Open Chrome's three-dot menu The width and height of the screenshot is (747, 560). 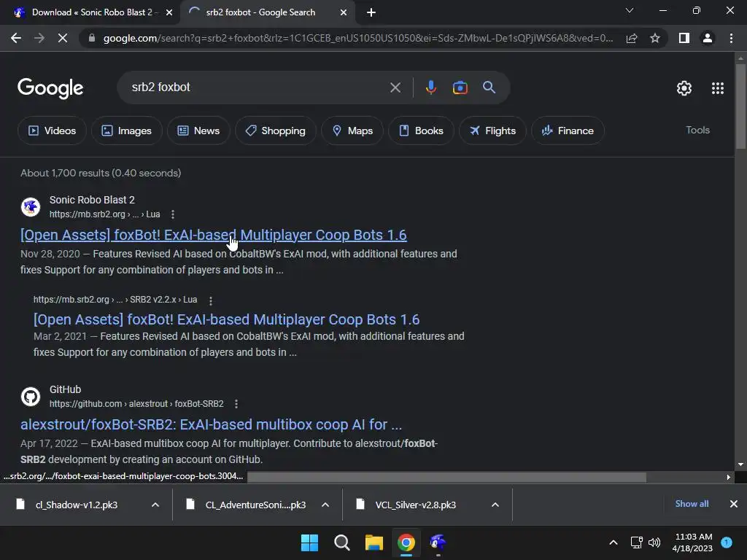[731, 38]
